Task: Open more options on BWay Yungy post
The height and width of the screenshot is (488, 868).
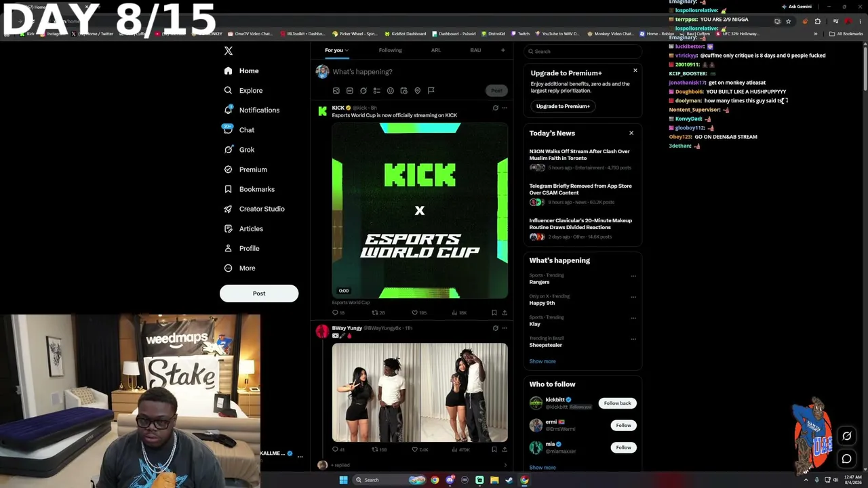Action: [x=505, y=328]
